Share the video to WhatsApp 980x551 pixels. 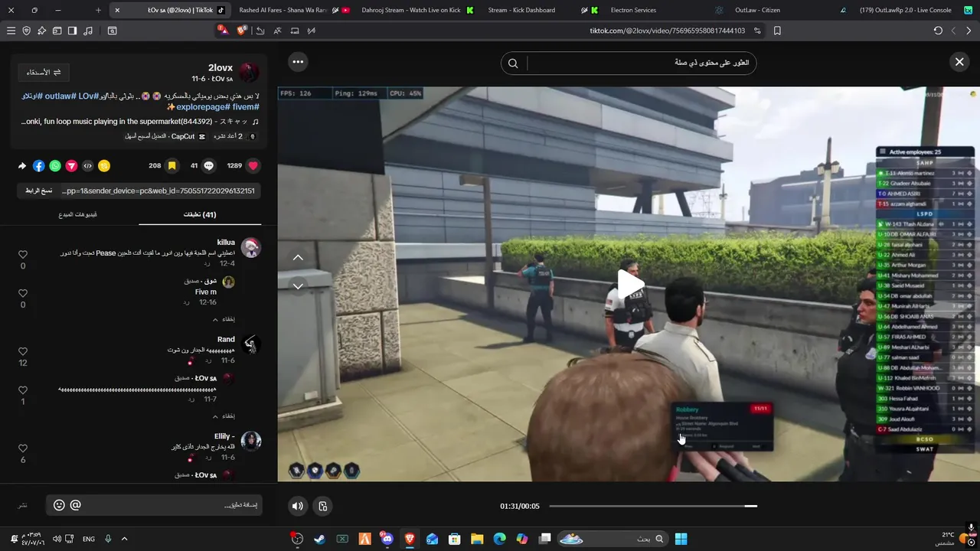tap(55, 166)
